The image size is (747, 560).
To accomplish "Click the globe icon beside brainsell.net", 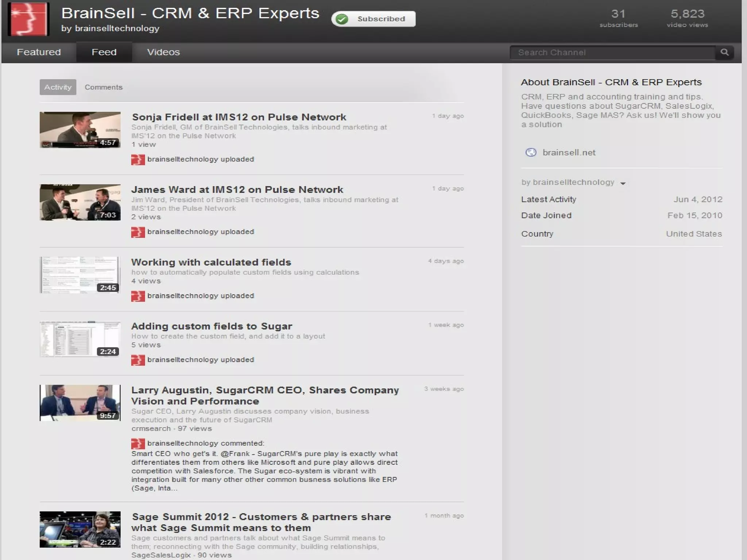I will coord(531,152).
